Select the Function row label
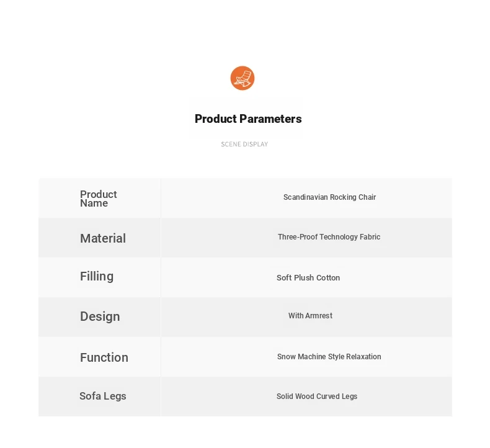 104,357
